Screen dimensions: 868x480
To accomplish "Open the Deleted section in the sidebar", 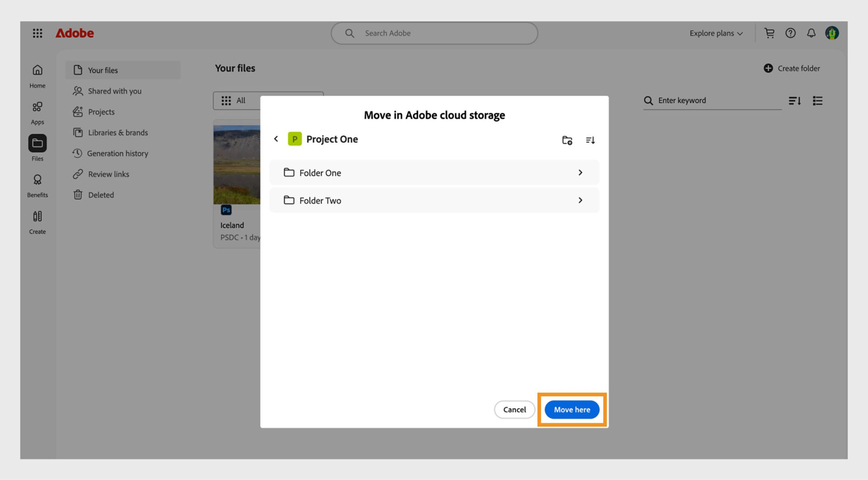I will pos(101,195).
